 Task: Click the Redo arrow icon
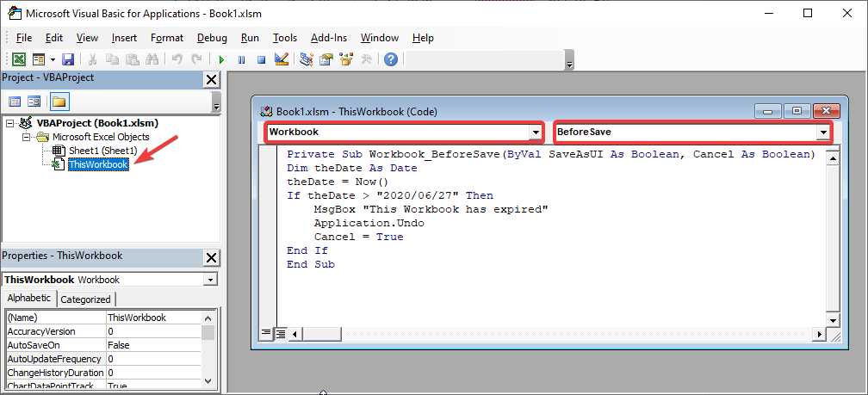click(196, 59)
